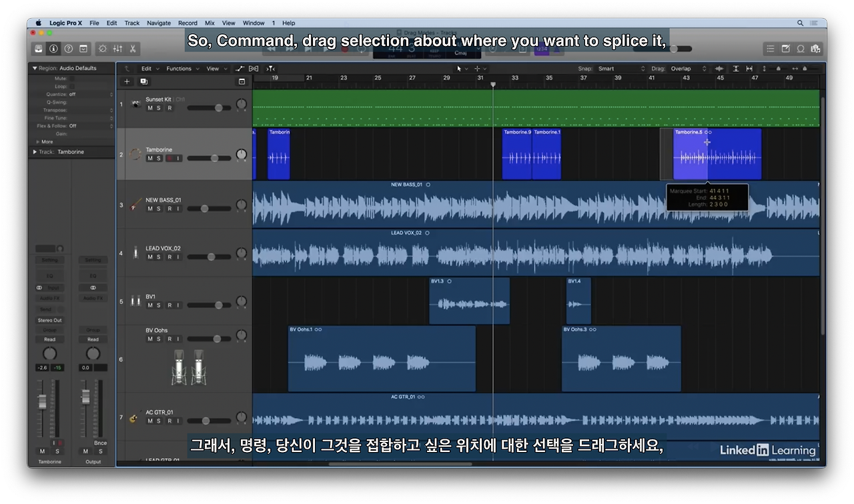Open the File menu
854x504 pixels.
[94, 23]
